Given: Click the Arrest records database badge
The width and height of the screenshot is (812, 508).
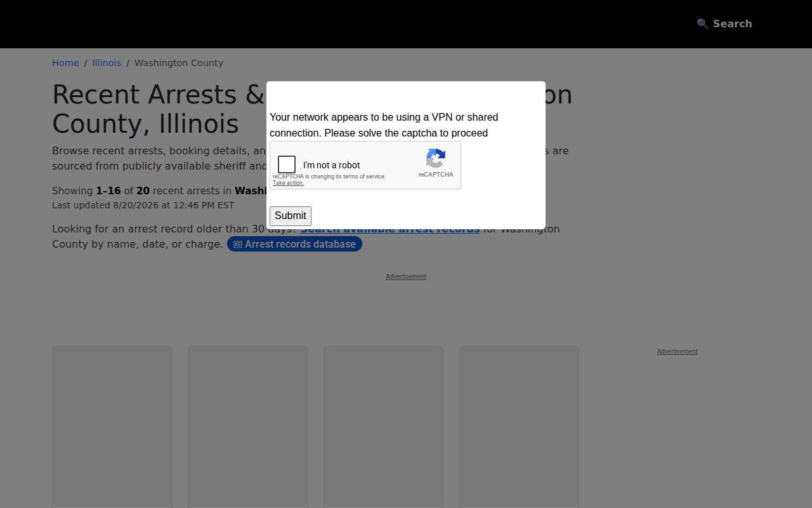Looking at the screenshot, I should [x=294, y=244].
